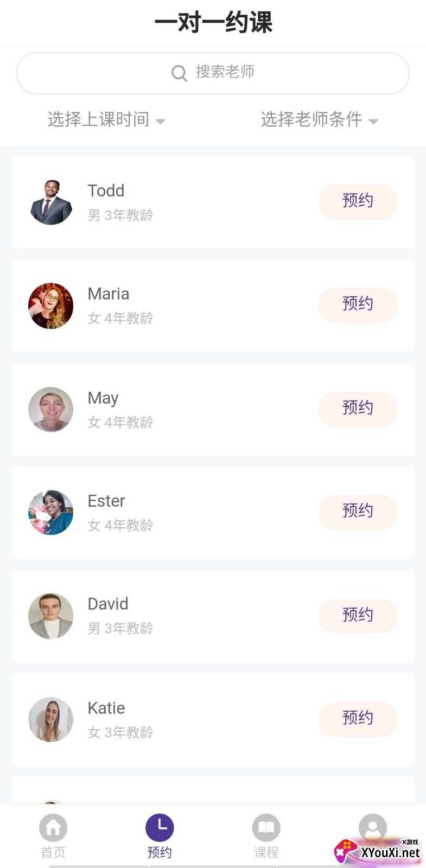The width and height of the screenshot is (426, 868).
Task: Type in the 搜索老师 search field
Action: click(225, 72)
